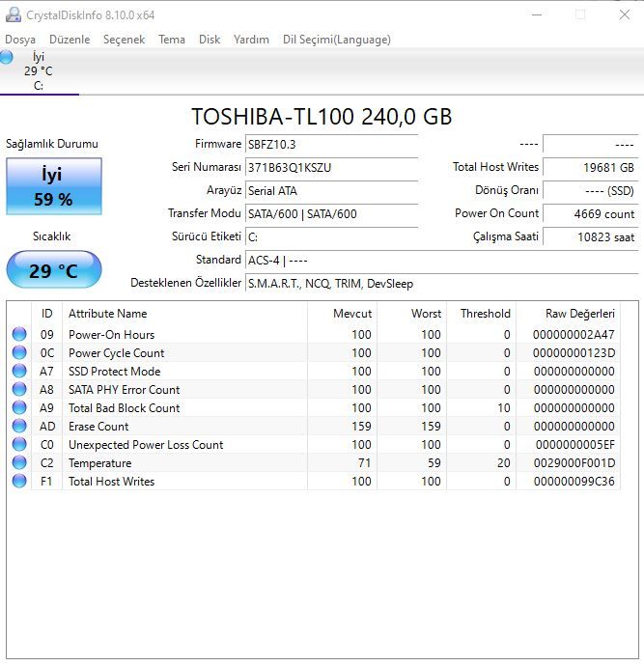
Task: Click the serial number field 371B63Q1KSZU
Action: point(332,167)
